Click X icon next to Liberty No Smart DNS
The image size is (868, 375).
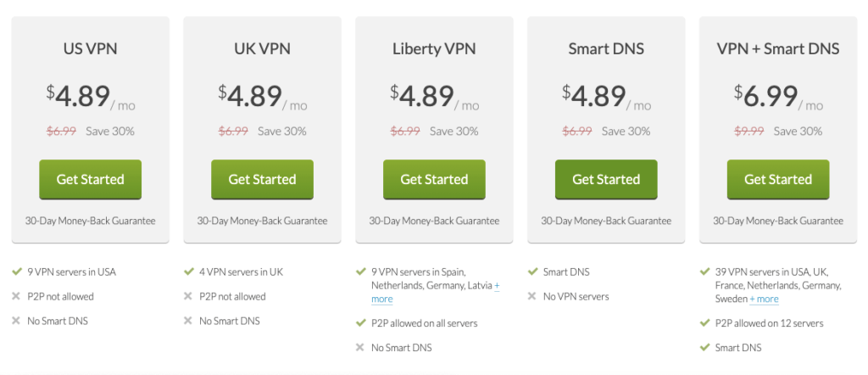coord(359,348)
